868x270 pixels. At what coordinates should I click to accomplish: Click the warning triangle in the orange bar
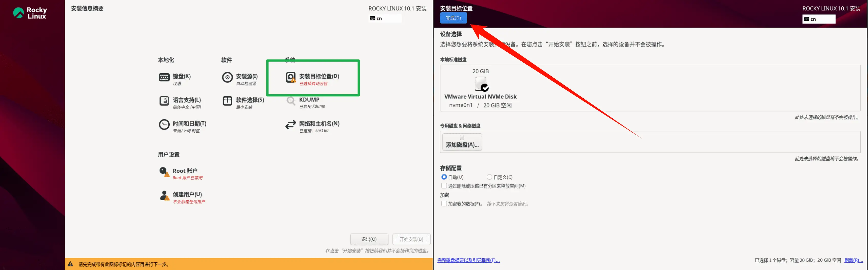[70, 264]
